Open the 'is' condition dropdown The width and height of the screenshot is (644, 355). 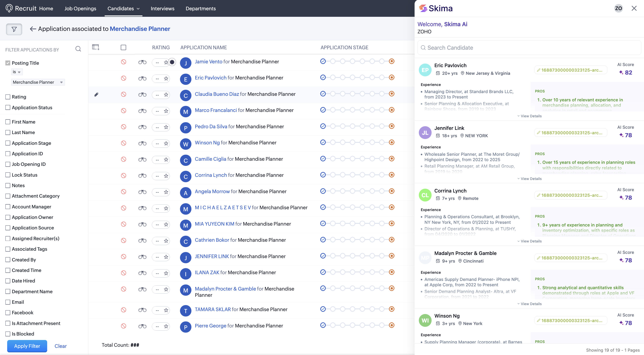coord(17,72)
